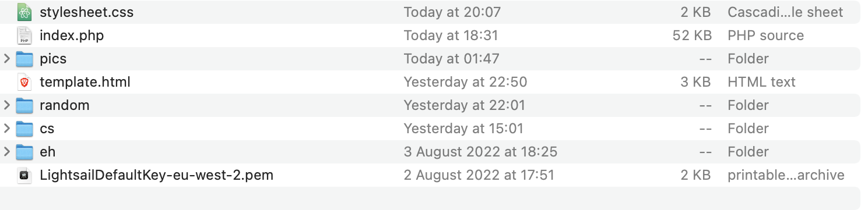Expand the random folder chevron
The image size is (868, 210).
click(7, 105)
